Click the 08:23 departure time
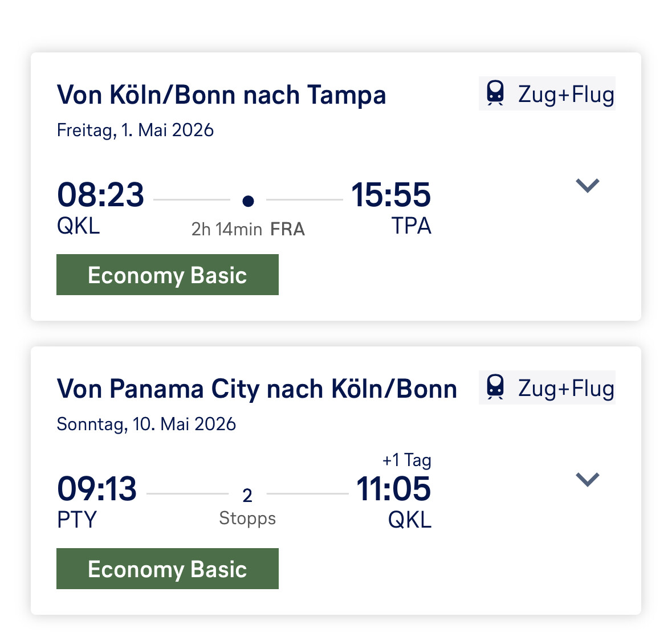Viewport: 672px width, 641px height. click(x=100, y=195)
